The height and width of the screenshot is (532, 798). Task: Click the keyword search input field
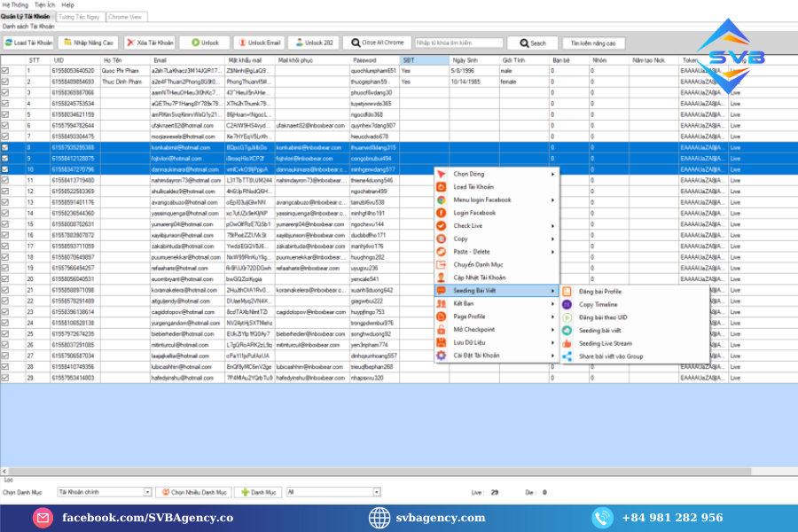click(458, 43)
